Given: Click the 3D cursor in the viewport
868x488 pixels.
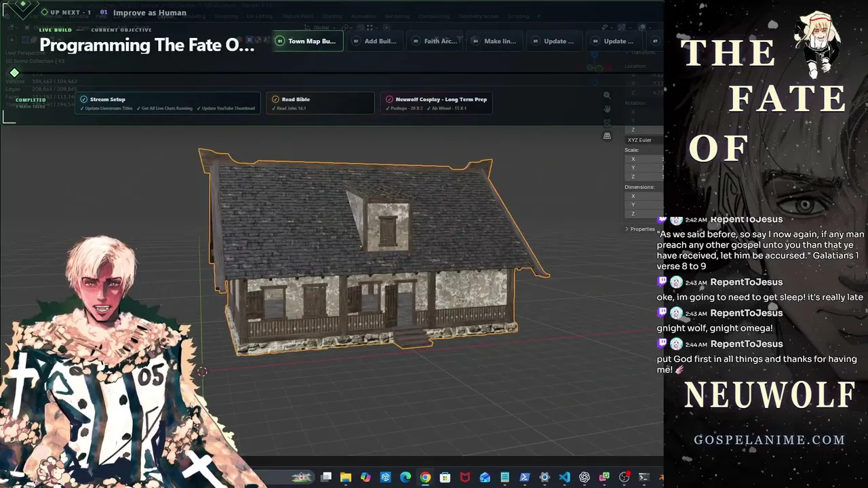Looking at the screenshot, I should point(202,371).
